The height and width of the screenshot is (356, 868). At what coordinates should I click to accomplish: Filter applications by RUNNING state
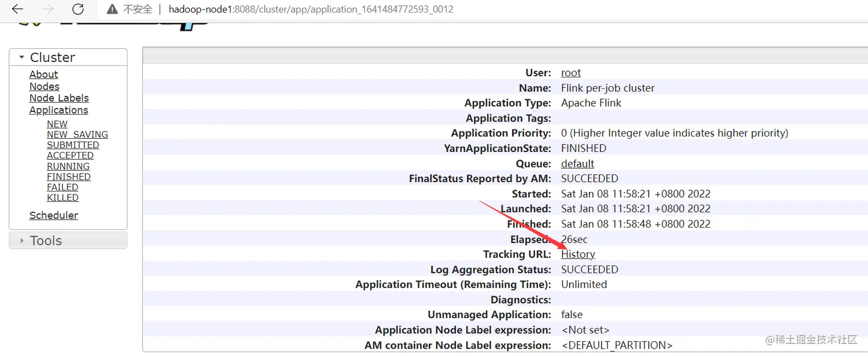pos(68,166)
